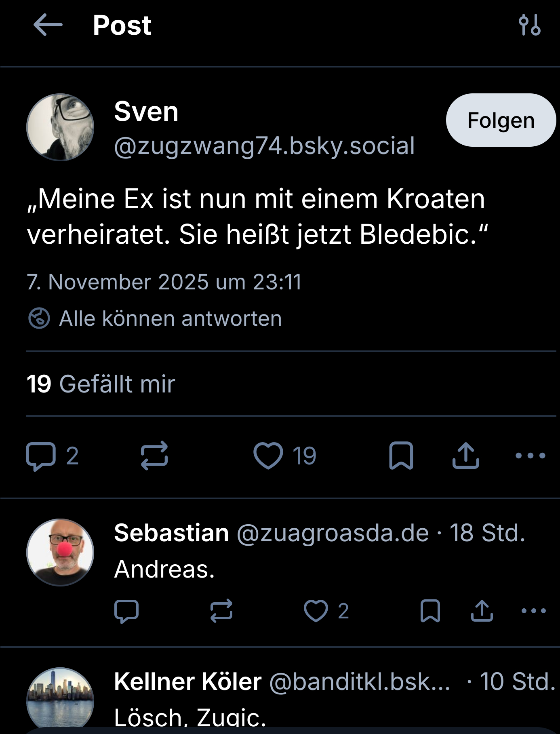Image resolution: width=560 pixels, height=734 pixels.
Task: Bookmark Sebastian's reply
Action: coord(430,611)
